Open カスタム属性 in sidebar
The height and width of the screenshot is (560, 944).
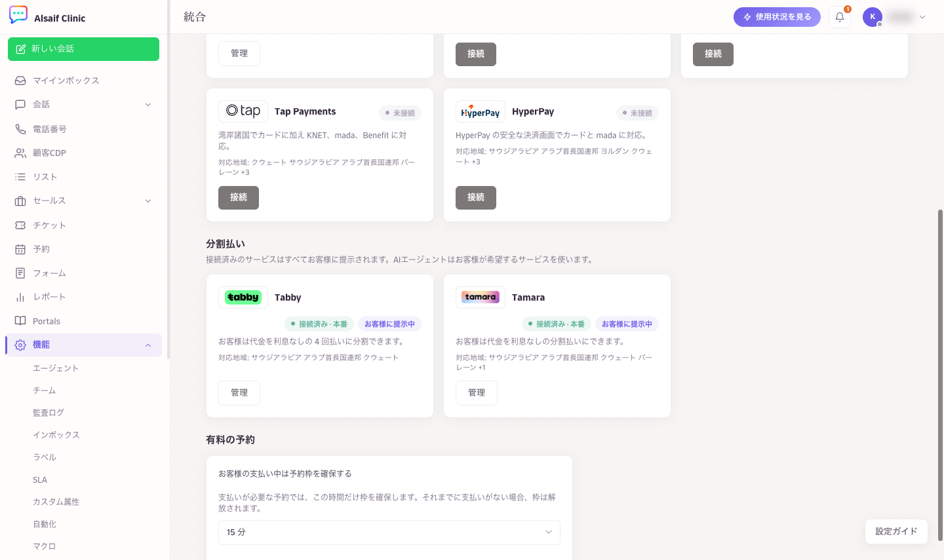point(56,502)
